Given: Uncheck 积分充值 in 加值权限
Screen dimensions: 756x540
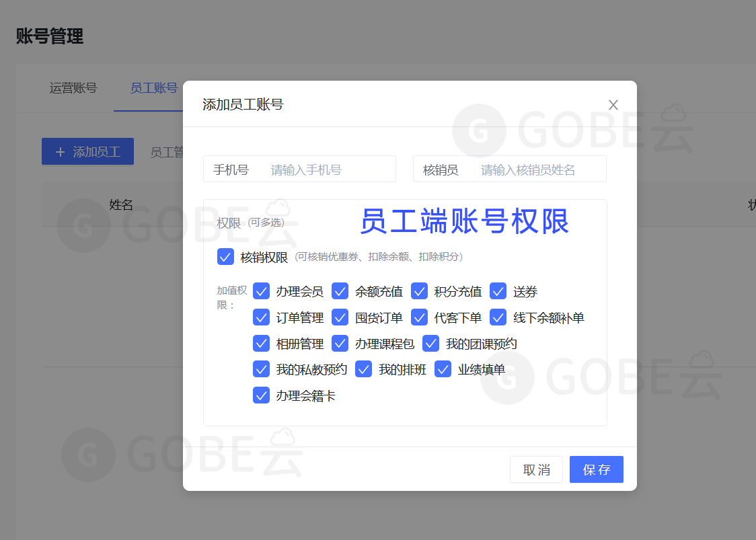Looking at the screenshot, I should click(420, 291).
